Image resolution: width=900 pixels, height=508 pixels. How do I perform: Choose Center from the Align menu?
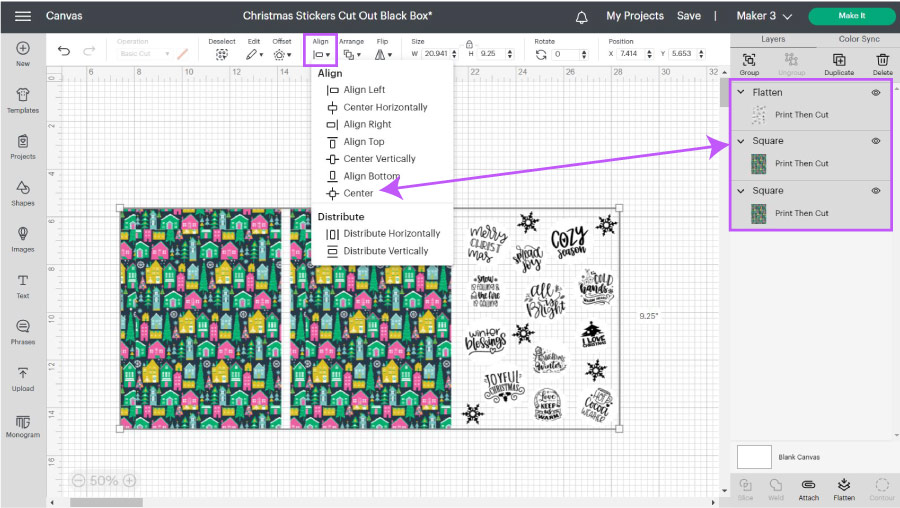click(x=358, y=193)
